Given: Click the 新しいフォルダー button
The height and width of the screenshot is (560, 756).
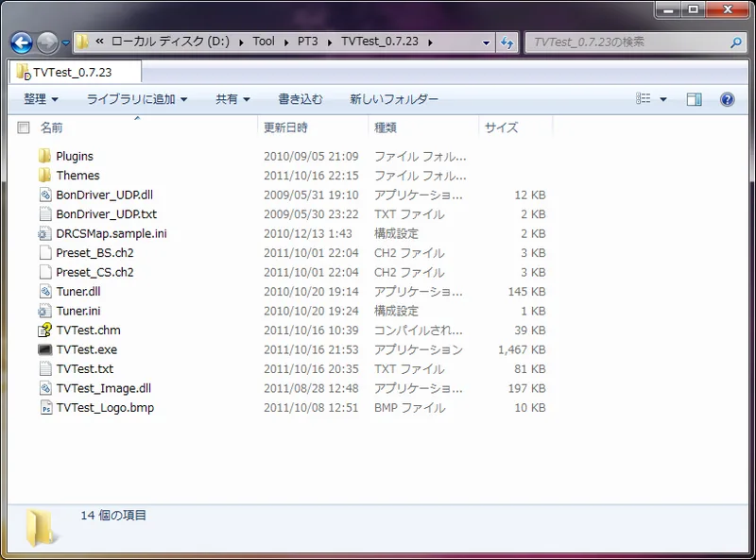Looking at the screenshot, I should coord(394,99).
